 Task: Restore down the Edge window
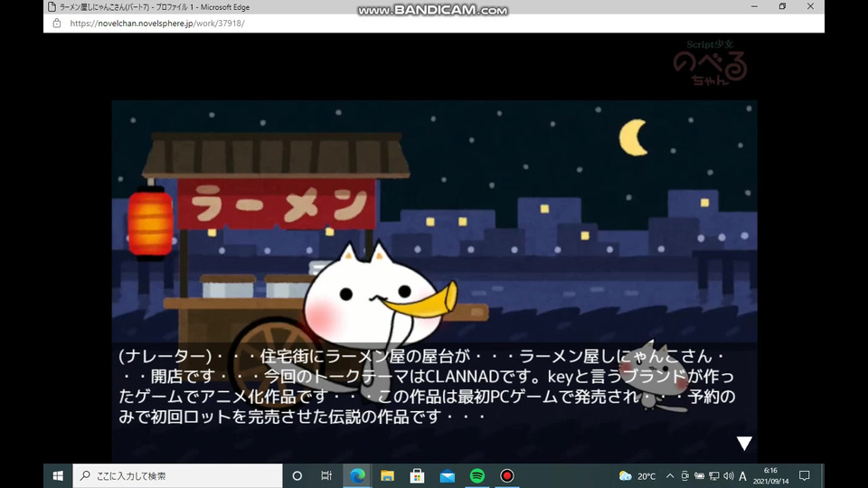pyautogui.click(x=782, y=6)
